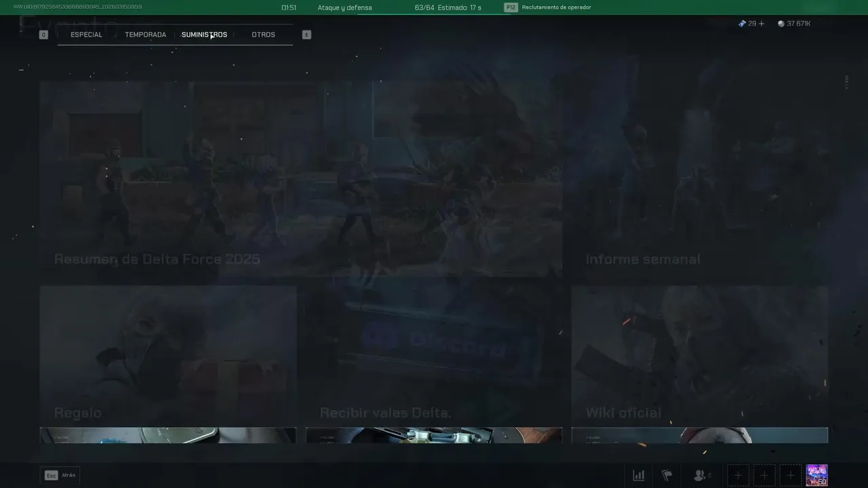
Task: Open the flags icon in bottom bar
Action: pyautogui.click(x=667, y=475)
